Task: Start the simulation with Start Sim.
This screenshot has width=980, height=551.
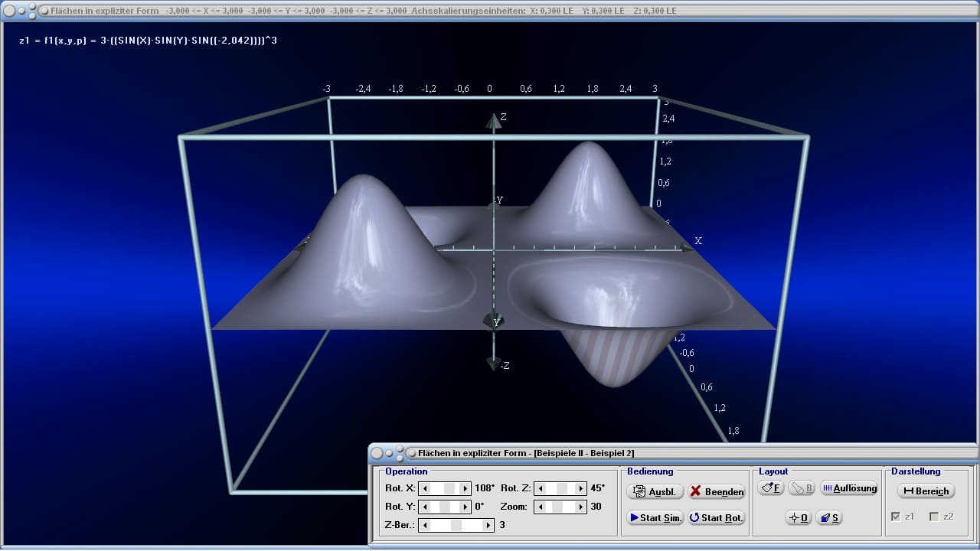Action: coord(655,517)
